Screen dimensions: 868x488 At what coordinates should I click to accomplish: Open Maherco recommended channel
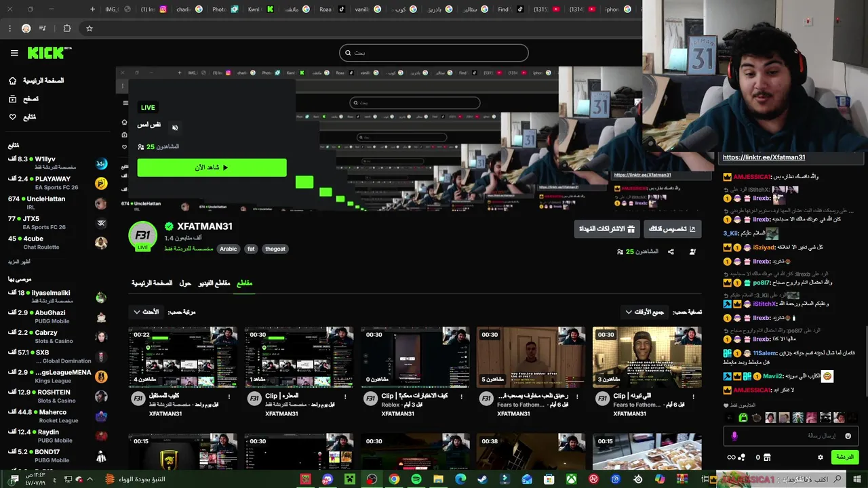click(x=58, y=415)
